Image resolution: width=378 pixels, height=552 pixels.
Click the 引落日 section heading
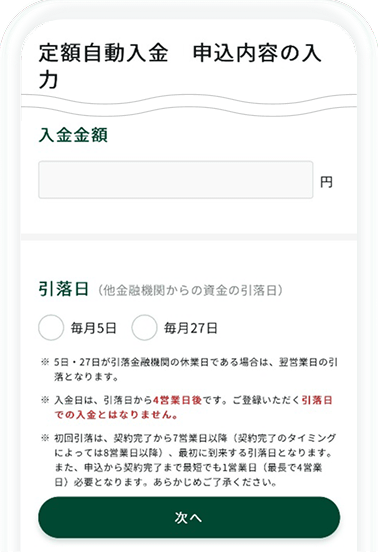tap(63, 289)
